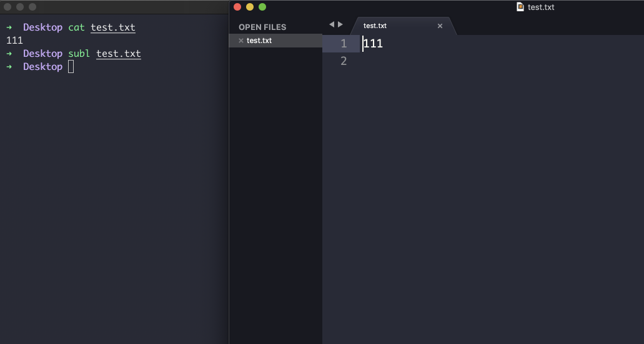The width and height of the screenshot is (644, 344).
Task: Click the 111 output line in terminal
Action: [15, 40]
